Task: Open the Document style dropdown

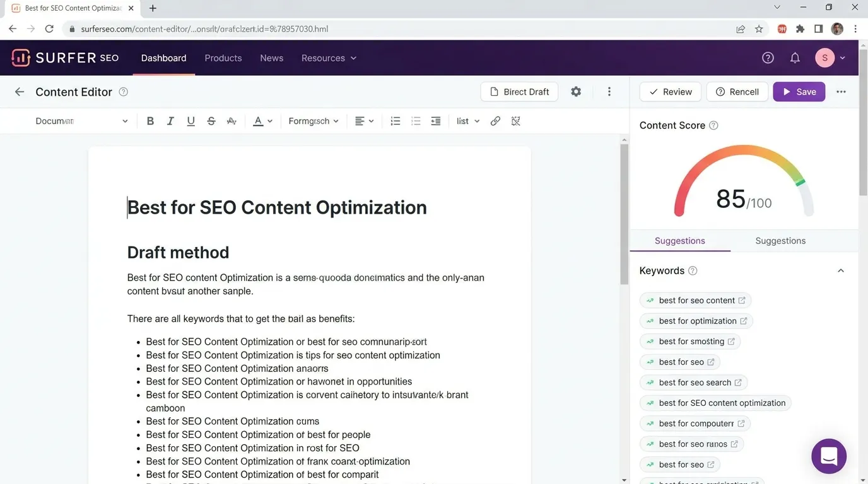Action: pos(81,121)
